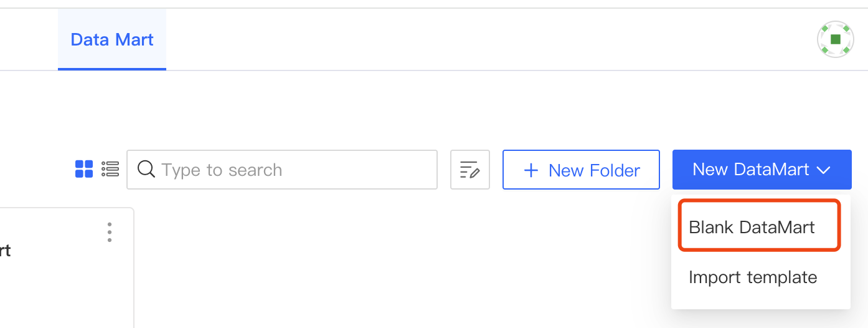868x328 pixels.
Task: Open the user avatar profile icon
Action: (835, 39)
